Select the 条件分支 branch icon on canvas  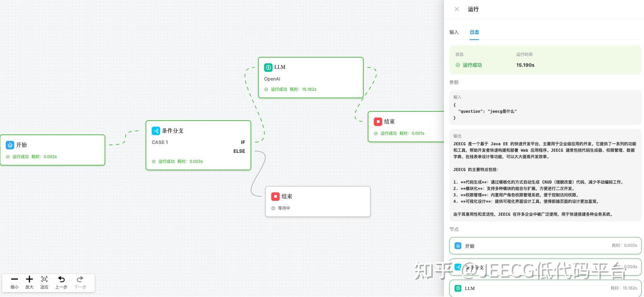156,131
